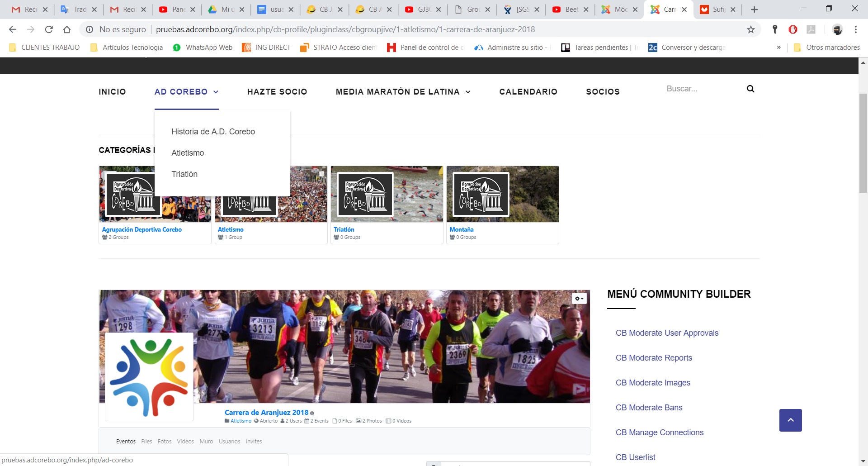
Task: Open the Atletismo category card link
Action: [231, 230]
